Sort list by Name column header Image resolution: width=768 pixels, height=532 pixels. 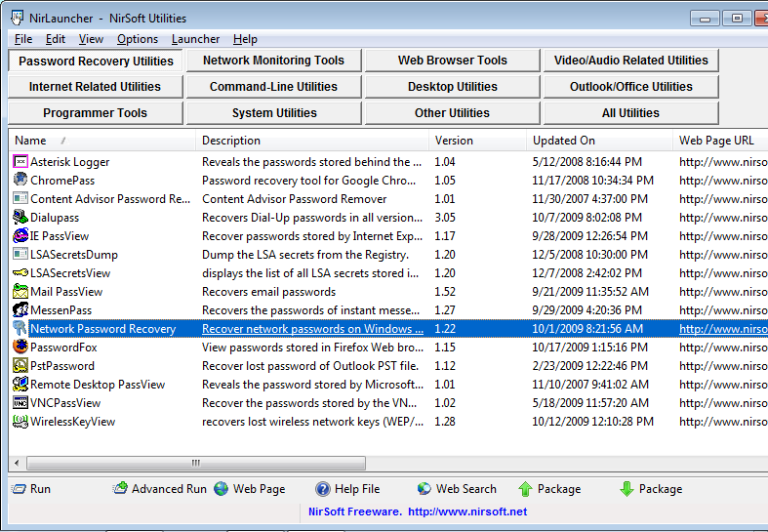[x=101, y=141]
